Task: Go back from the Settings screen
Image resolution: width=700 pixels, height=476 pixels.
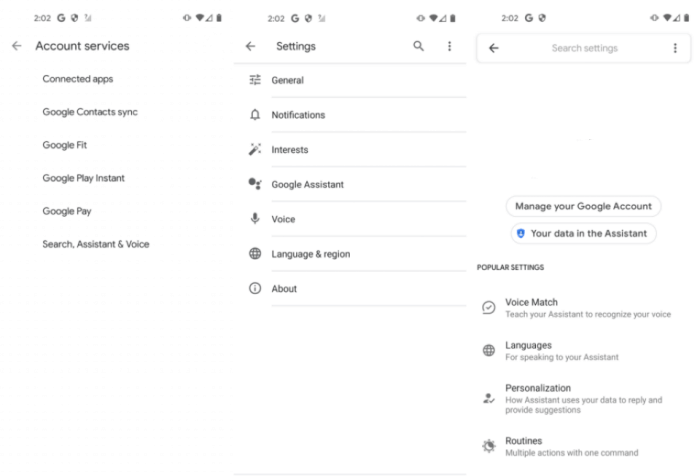Action: pyautogui.click(x=250, y=46)
